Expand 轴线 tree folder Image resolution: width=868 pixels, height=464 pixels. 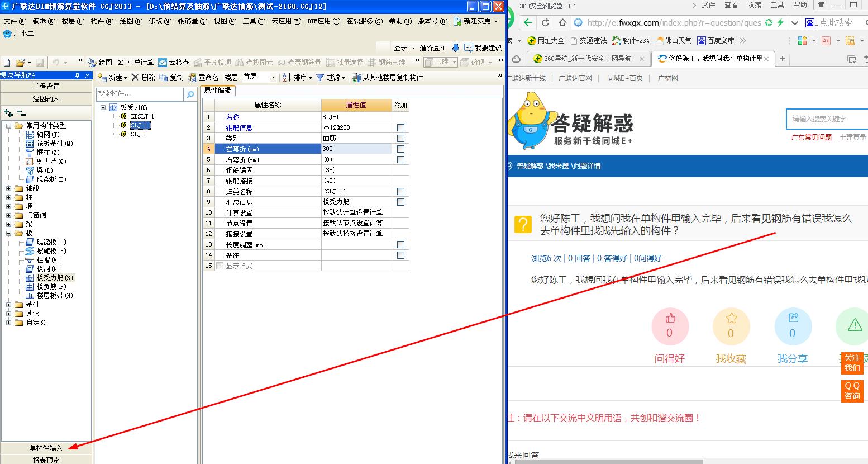(9, 188)
